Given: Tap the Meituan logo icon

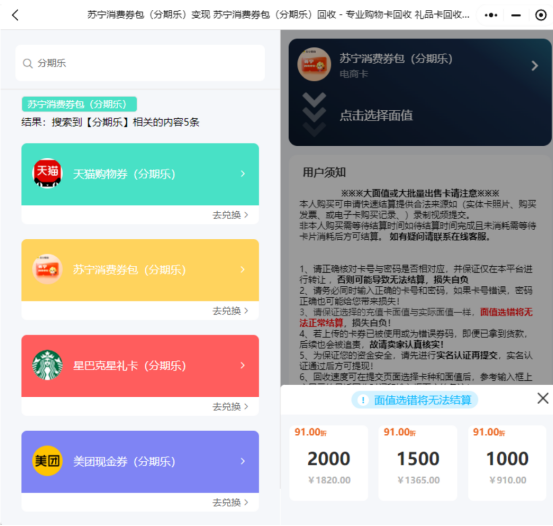Looking at the screenshot, I should 47,461.
